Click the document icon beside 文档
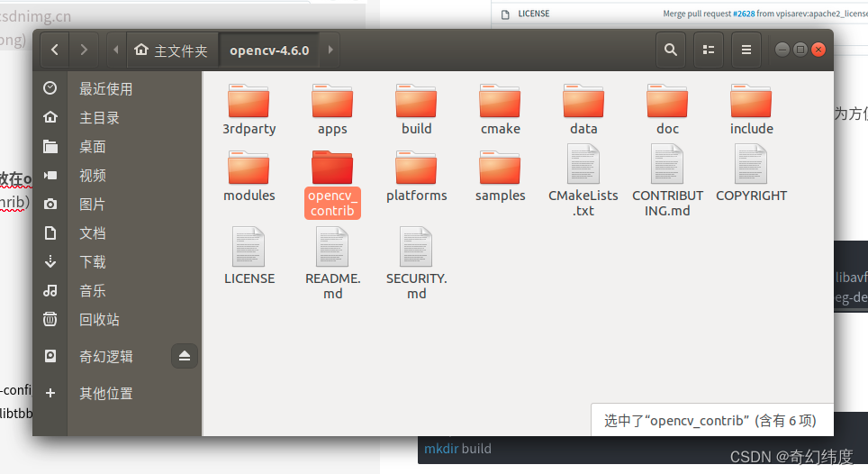This screenshot has width=868, height=474. [50, 232]
